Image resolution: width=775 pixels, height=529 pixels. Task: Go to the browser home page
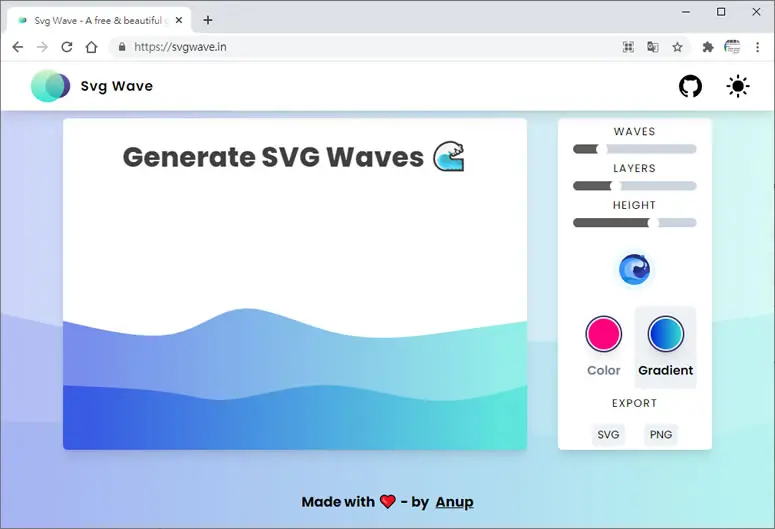pyautogui.click(x=91, y=47)
